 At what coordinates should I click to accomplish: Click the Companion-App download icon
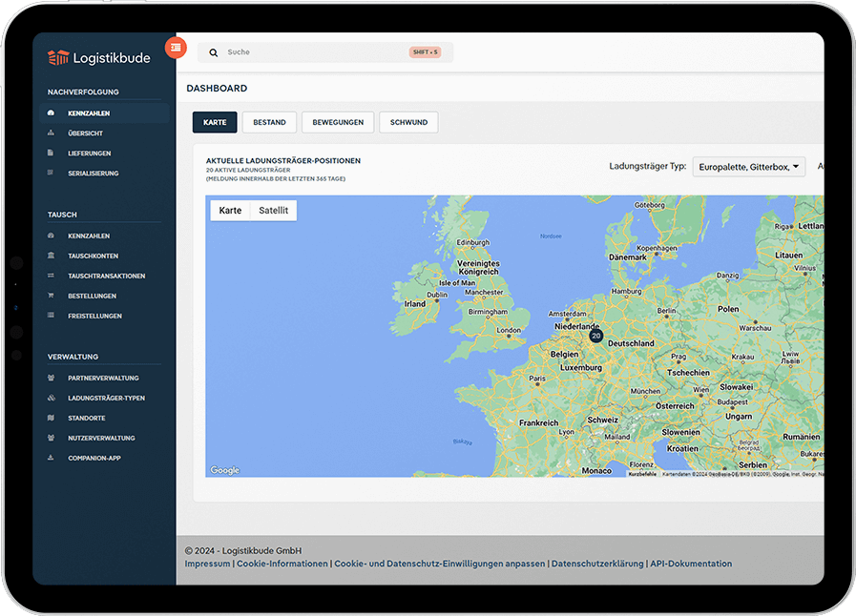coord(51,458)
